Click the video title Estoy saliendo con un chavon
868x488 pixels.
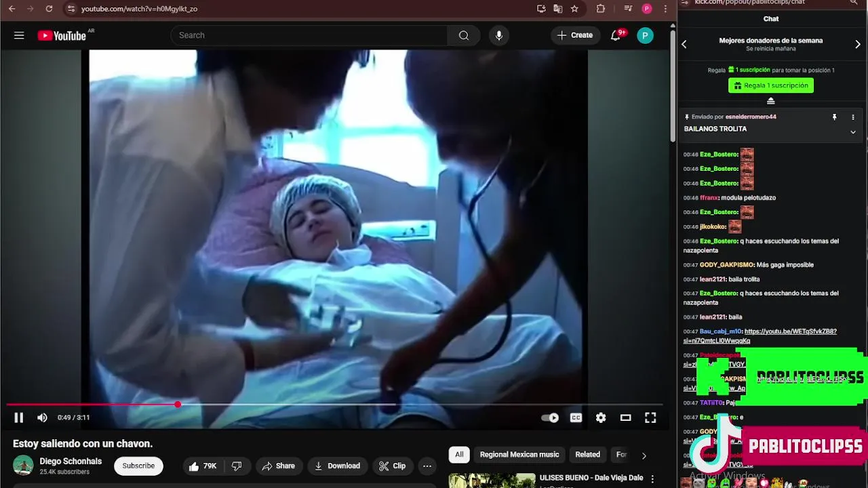click(x=83, y=443)
